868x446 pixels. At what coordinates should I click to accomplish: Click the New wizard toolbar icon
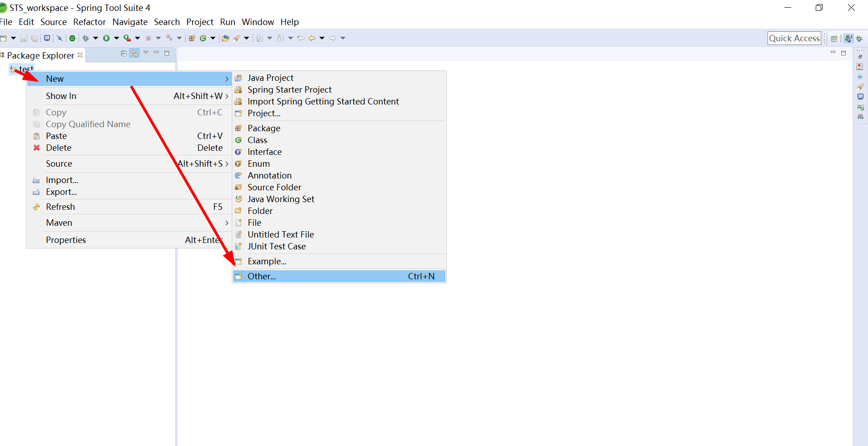tap(3, 38)
